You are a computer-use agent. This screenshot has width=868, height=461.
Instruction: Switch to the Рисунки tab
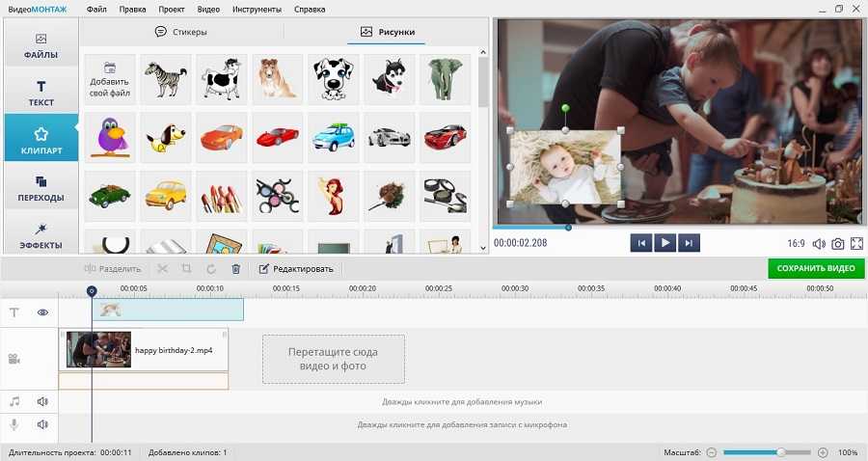click(x=388, y=32)
